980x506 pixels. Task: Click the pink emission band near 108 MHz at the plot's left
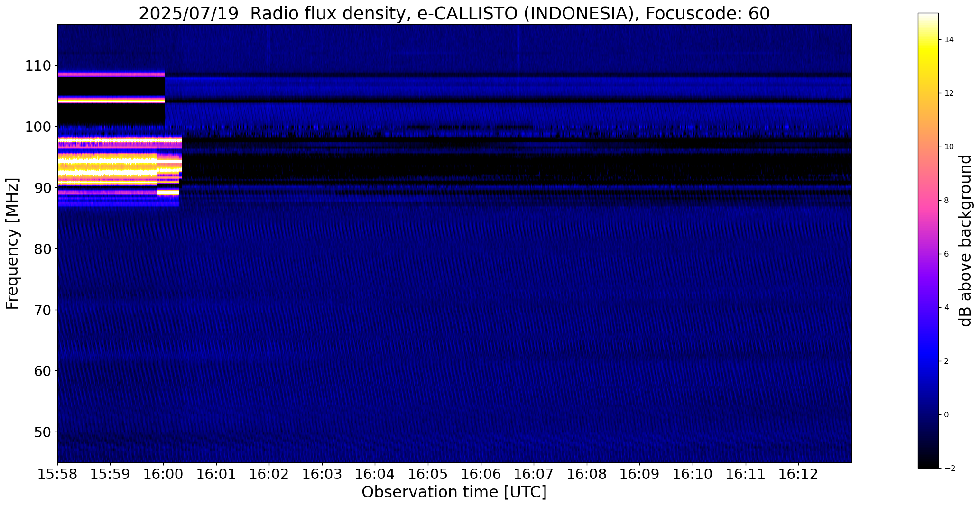tap(111, 74)
